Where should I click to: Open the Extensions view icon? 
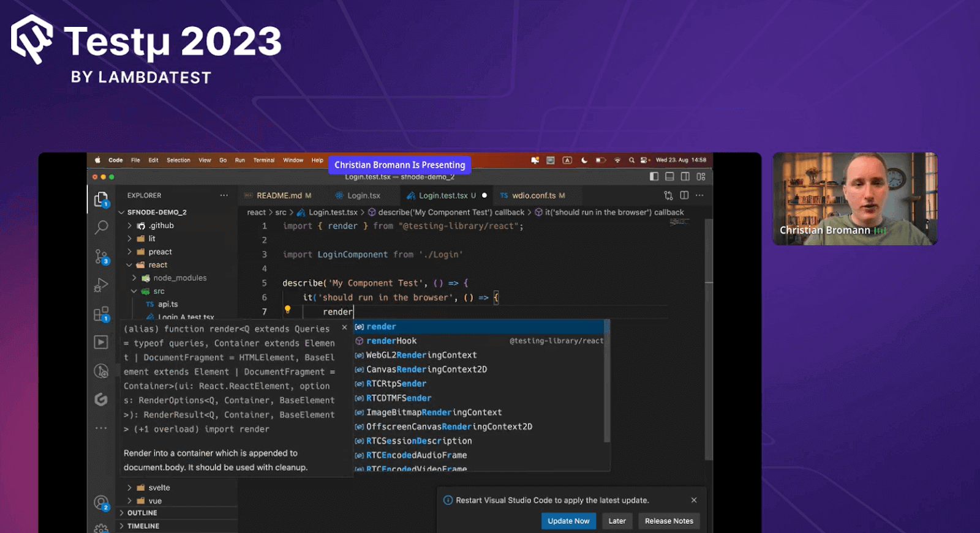coord(101,314)
